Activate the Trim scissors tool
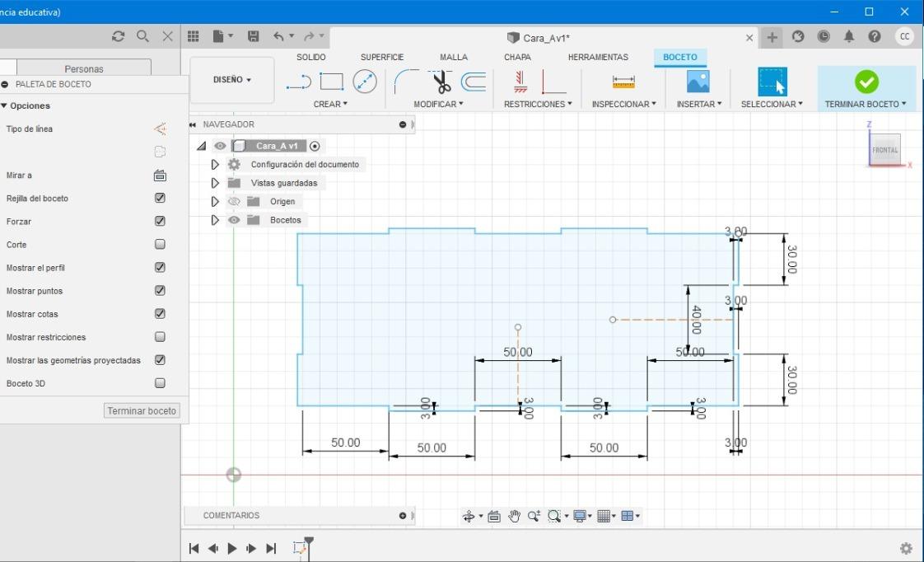The height and width of the screenshot is (562, 924). click(x=441, y=82)
